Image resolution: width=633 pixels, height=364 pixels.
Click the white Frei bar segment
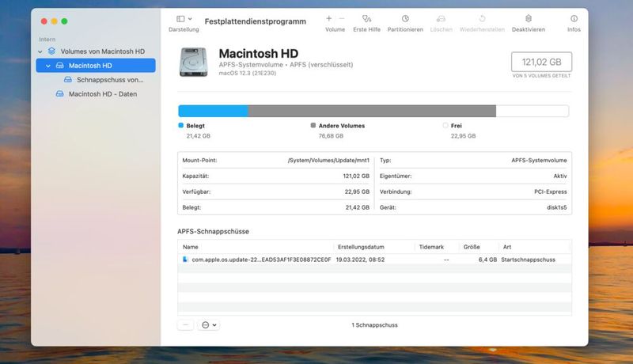tap(532, 111)
